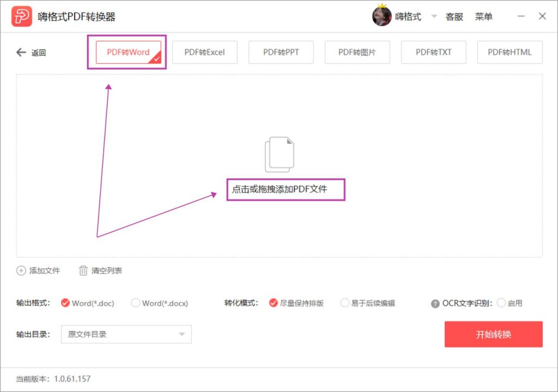Choose 尽量保持排版 conversion mode
558x392 pixels.
click(x=296, y=303)
